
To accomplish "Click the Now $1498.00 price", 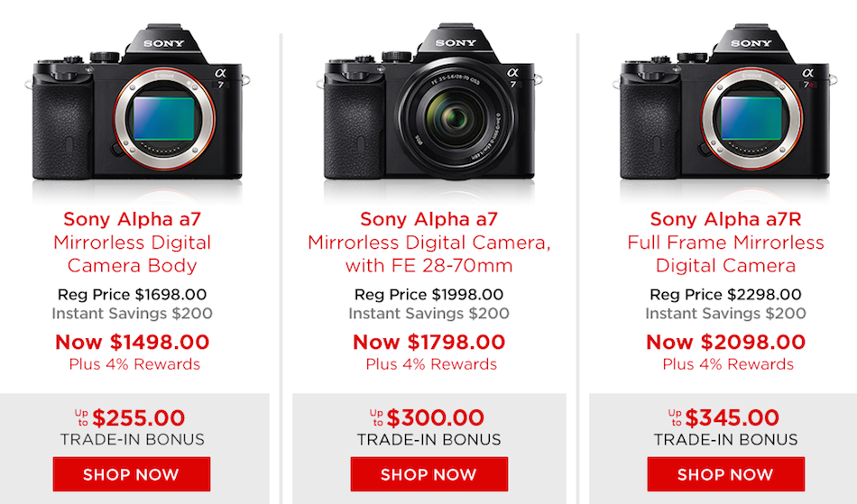I will (x=132, y=342).
